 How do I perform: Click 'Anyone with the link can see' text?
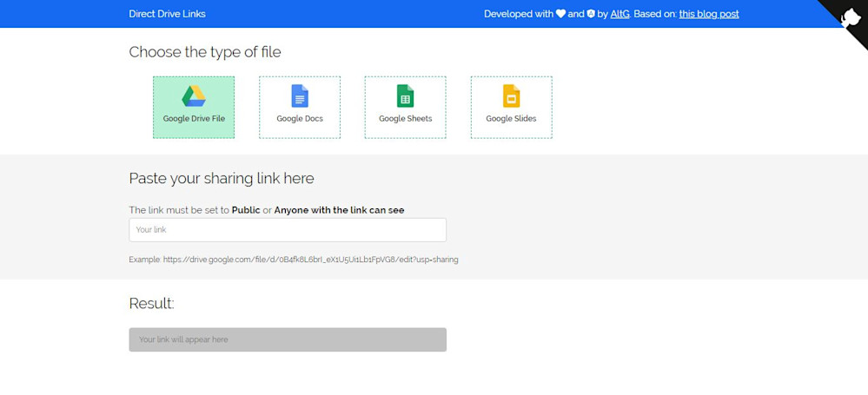tap(340, 210)
